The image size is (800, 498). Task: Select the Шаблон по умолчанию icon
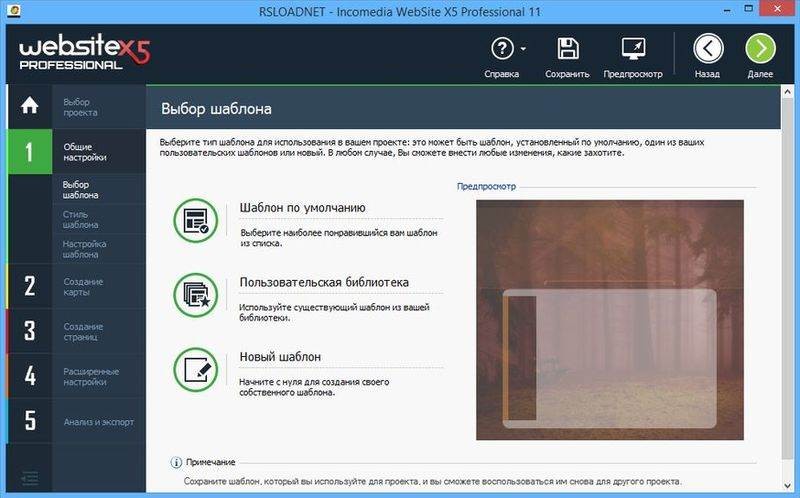point(195,220)
